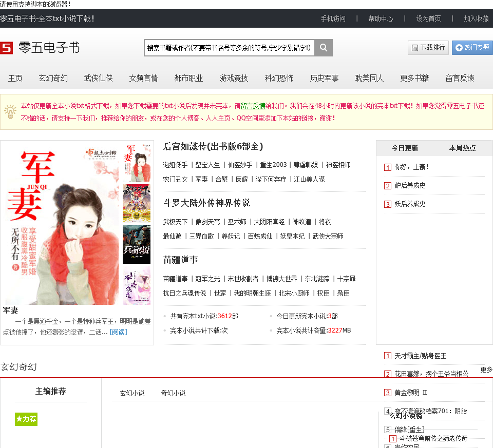Select 武极天下 cover thumbnail
Viewport: 493px width, 448px height.
point(137,204)
